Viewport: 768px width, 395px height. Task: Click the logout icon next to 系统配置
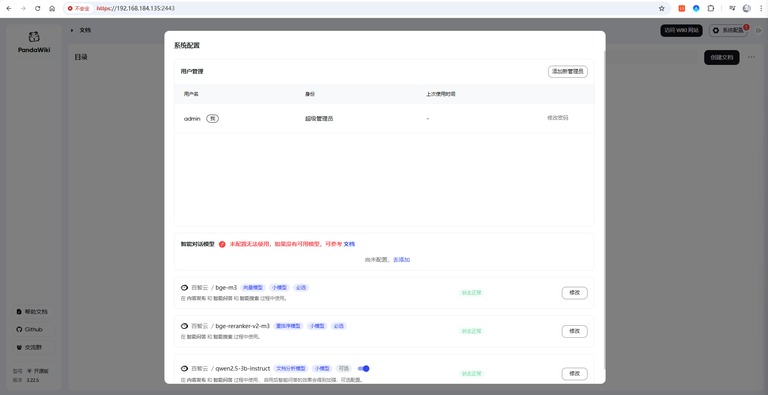(758, 30)
